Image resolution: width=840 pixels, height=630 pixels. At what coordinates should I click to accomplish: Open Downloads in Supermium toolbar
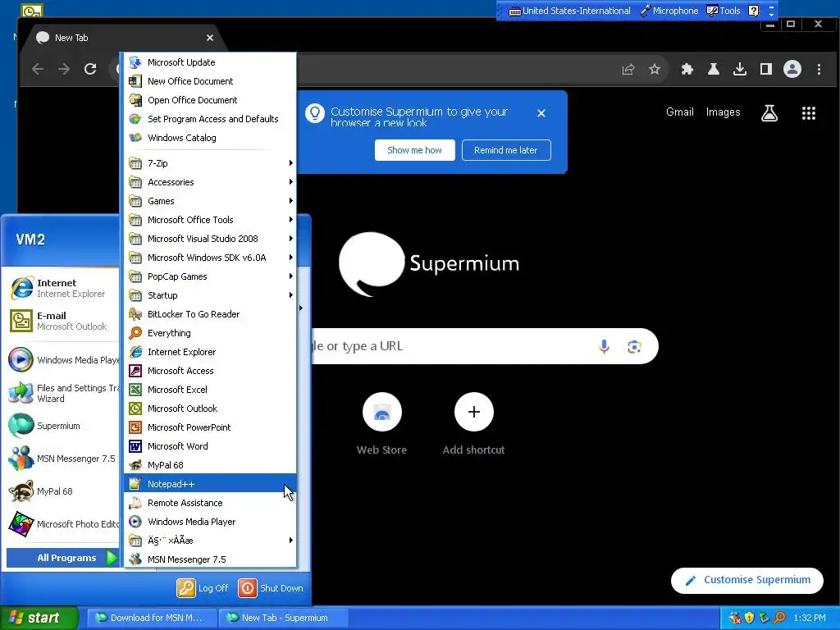pos(740,69)
